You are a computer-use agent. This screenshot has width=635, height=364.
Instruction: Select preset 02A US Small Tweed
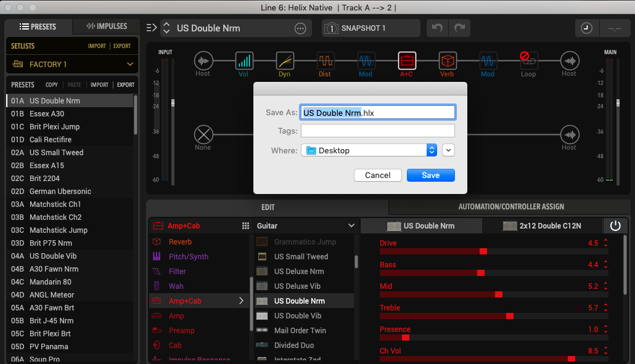[x=70, y=153]
